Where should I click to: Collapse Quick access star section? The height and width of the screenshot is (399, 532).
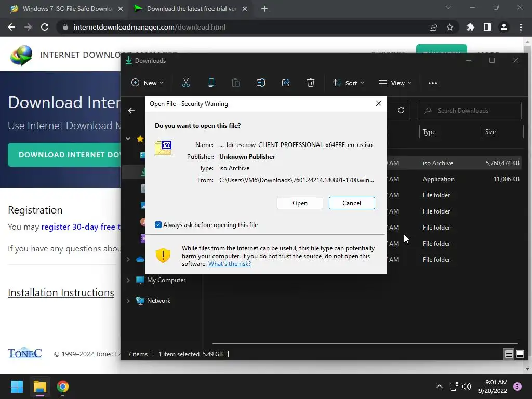point(128,138)
